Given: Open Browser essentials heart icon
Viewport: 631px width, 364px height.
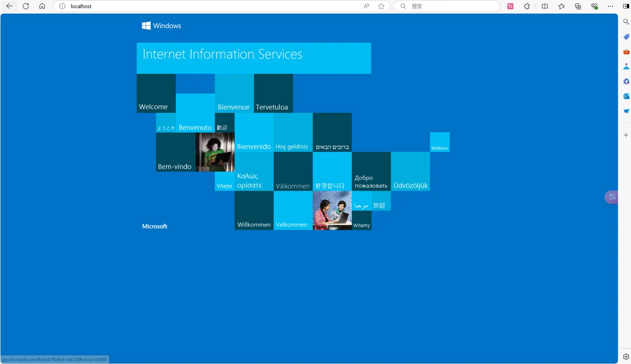Looking at the screenshot, I should (x=594, y=6).
